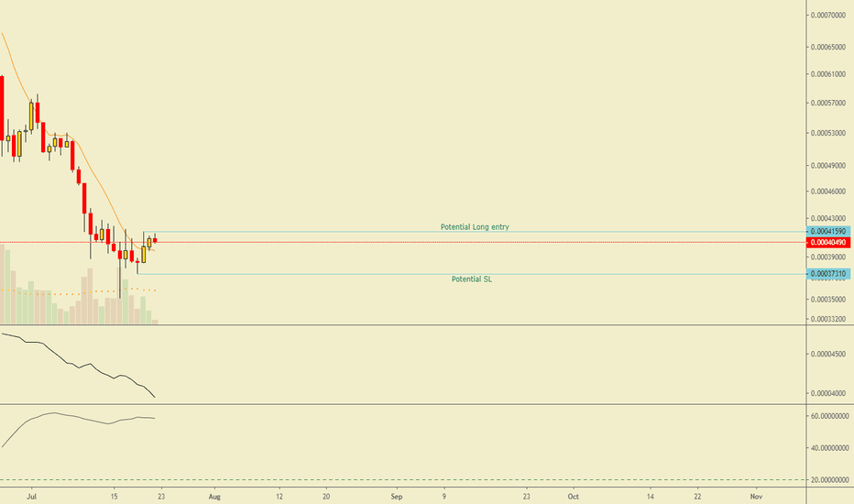
Task: Click the 'Potential Long entry' label
Action: point(475,226)
